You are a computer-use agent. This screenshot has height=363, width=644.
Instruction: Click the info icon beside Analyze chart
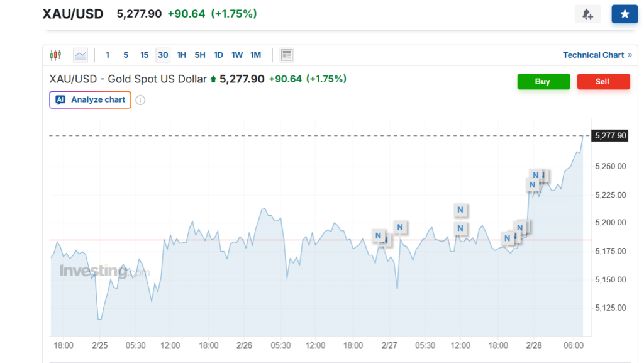140,100
